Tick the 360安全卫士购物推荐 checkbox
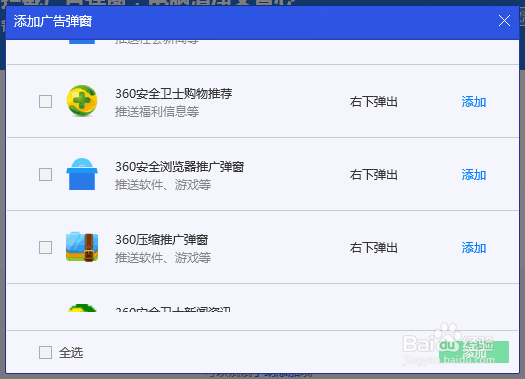This screenshot has height=379, width=525. [x=45, y=101]
